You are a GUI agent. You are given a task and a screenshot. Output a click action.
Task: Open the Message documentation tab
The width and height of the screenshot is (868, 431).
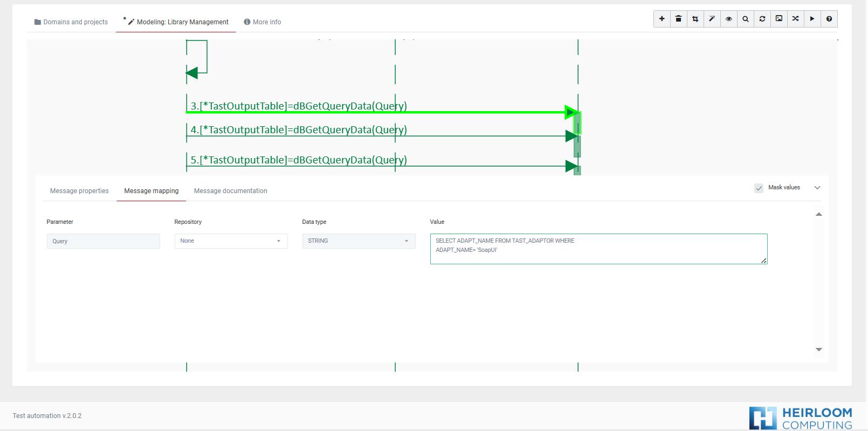[x=230, y=191]
